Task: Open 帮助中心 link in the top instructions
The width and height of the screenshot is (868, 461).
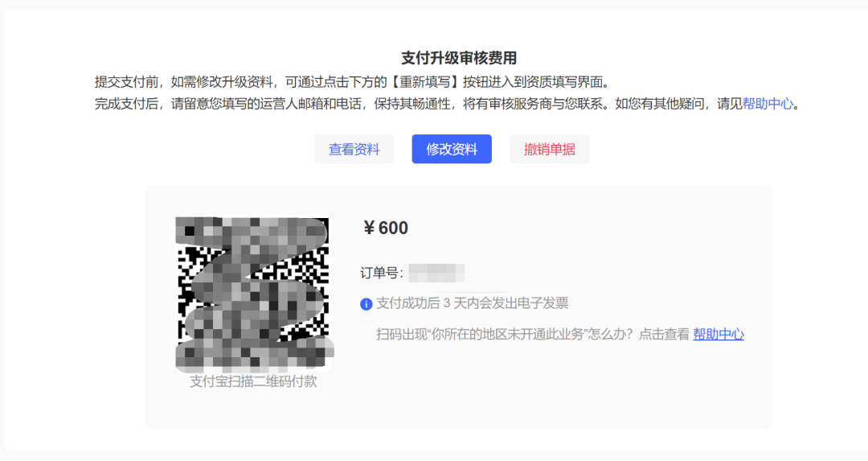Action: 768,104
